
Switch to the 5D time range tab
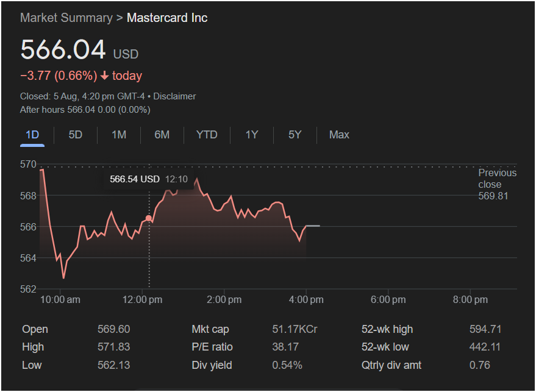click(76, 135)
